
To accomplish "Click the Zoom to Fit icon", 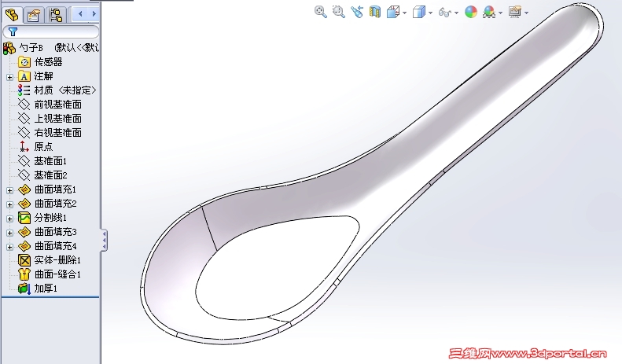I will 321,12.
